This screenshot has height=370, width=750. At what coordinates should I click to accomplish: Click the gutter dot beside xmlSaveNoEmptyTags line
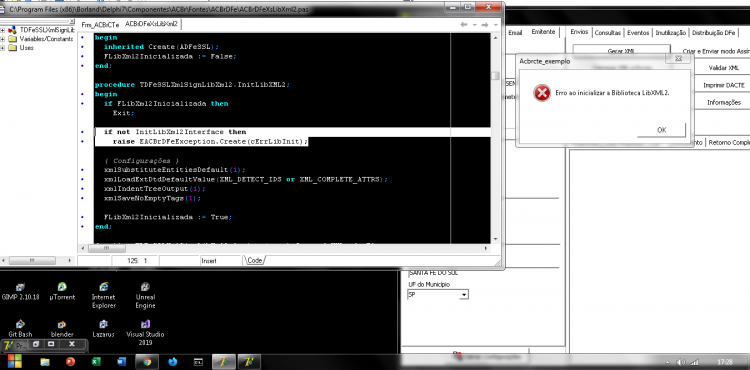(x=83, y=198)
